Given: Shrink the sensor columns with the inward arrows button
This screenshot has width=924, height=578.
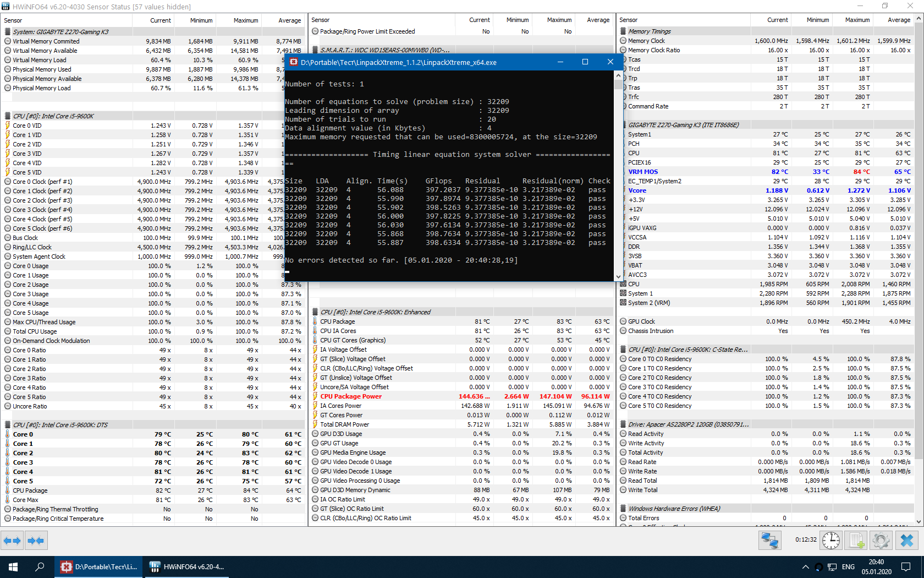Looking at the screenshot, I should (x=36, y=541).
